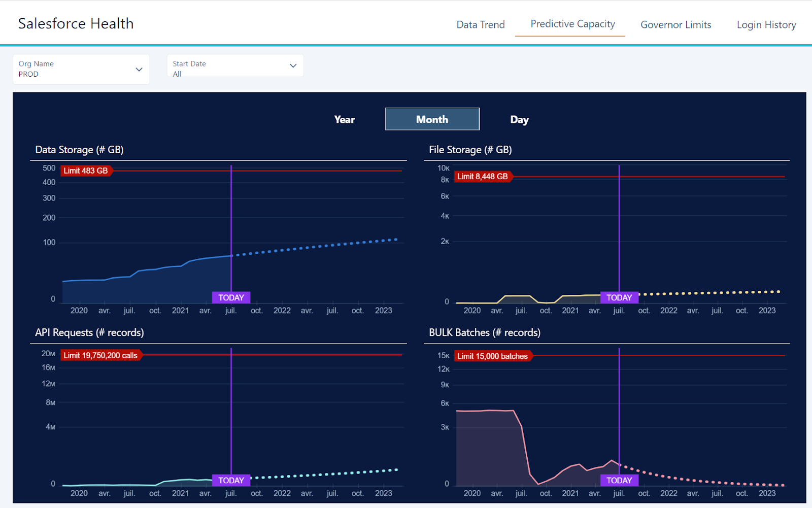Viewport: 812px width, 508px height.
Task: Open the Start Date dropdown chevron
Action: (x=293, y=65)
